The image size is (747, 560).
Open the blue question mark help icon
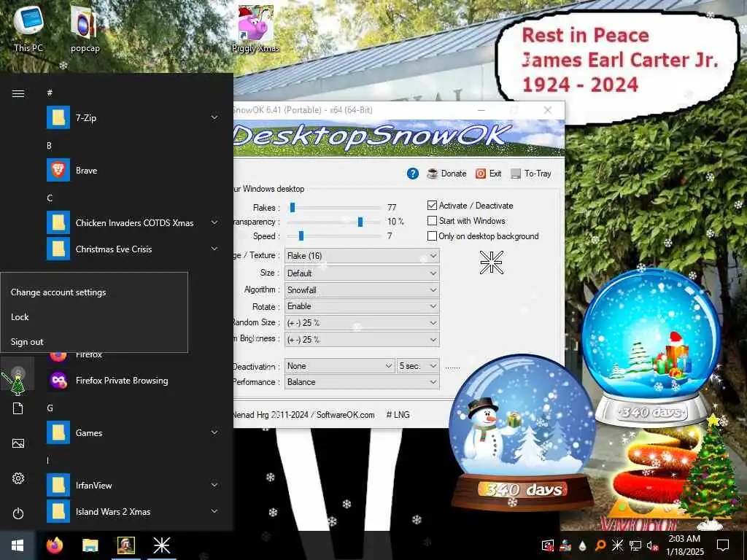tap(413, 174)
